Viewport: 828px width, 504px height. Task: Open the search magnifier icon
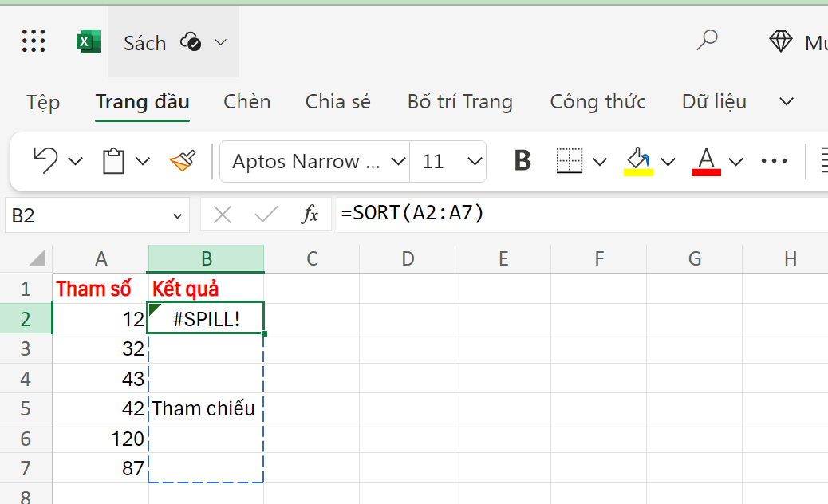tap(707, 40)
